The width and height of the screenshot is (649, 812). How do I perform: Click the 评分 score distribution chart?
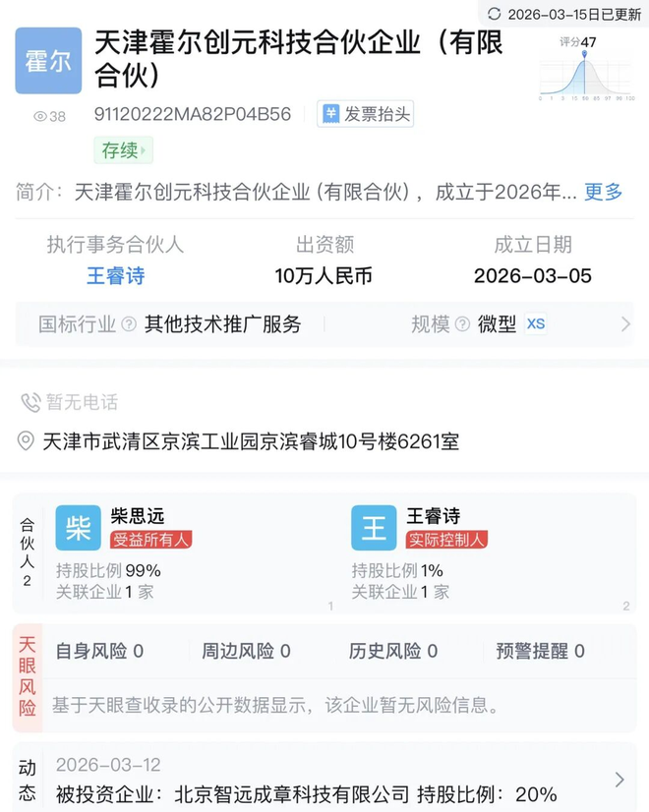[585, 71]
